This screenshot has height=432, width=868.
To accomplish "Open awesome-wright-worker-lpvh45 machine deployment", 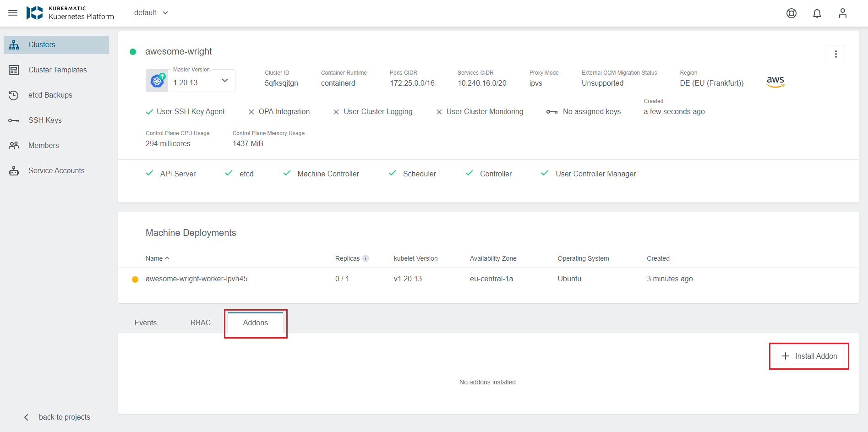I will click(x=197, y=279).
